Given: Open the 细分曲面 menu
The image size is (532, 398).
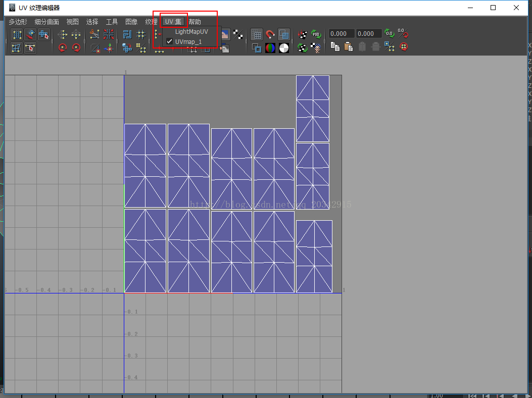Looking at the screenshot, I should 47,22.
